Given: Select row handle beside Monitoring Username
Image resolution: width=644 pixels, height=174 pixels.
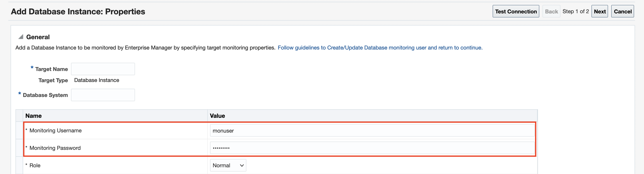Looking at the screenshot, I should (20, 131).
